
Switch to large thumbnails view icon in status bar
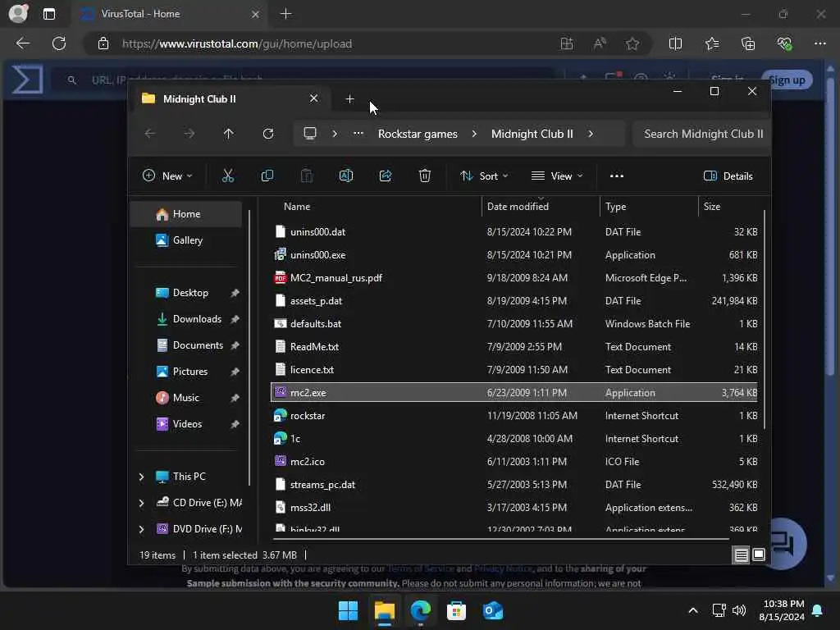click(759, 555)
